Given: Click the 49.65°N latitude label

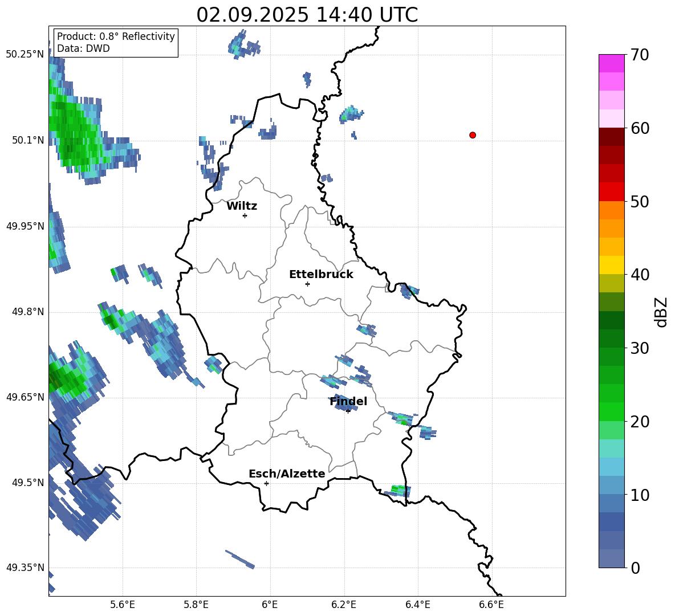Looking at the screenshot, I should click(x=25, y=397).
